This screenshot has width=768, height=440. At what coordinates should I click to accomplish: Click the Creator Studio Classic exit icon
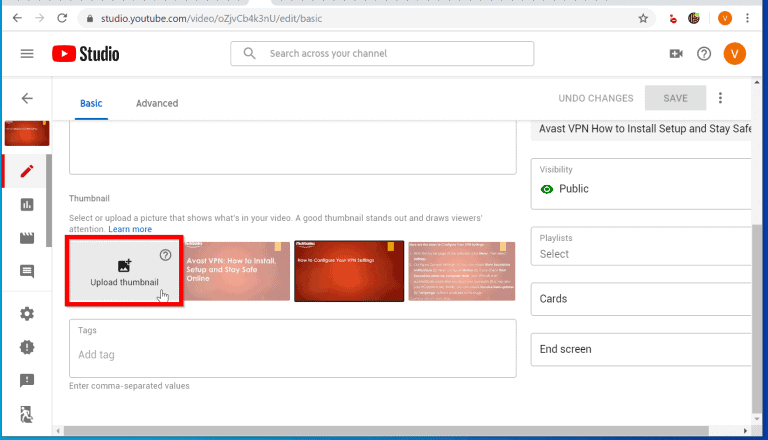pyautogui.click(x=27, y=414)
